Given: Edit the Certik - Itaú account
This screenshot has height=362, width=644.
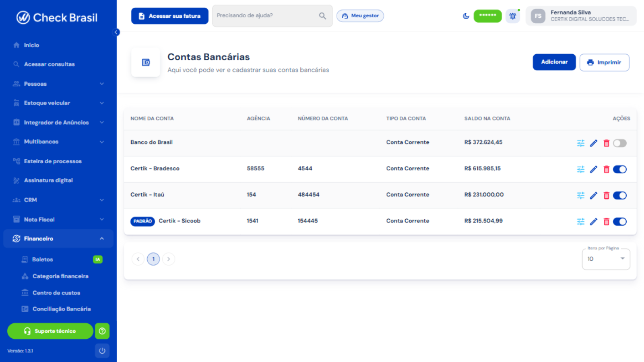Looking at the screenshot, I should (593, 195).
